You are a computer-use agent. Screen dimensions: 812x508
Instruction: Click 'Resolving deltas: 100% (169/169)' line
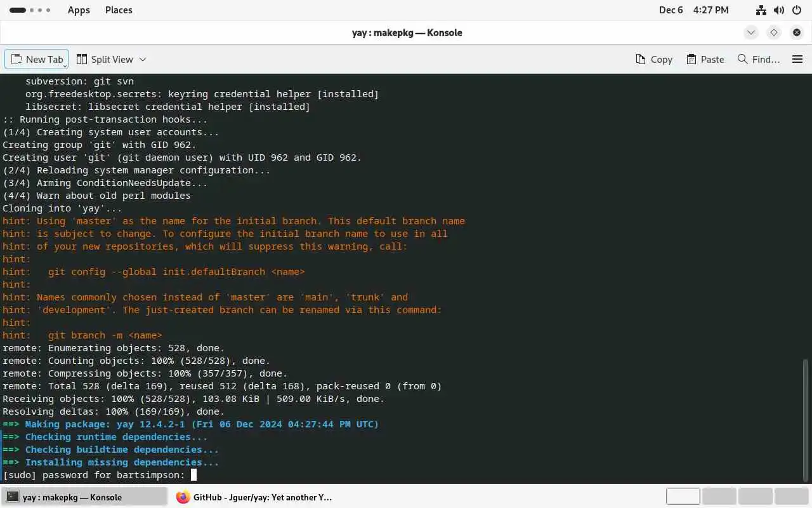114,411
